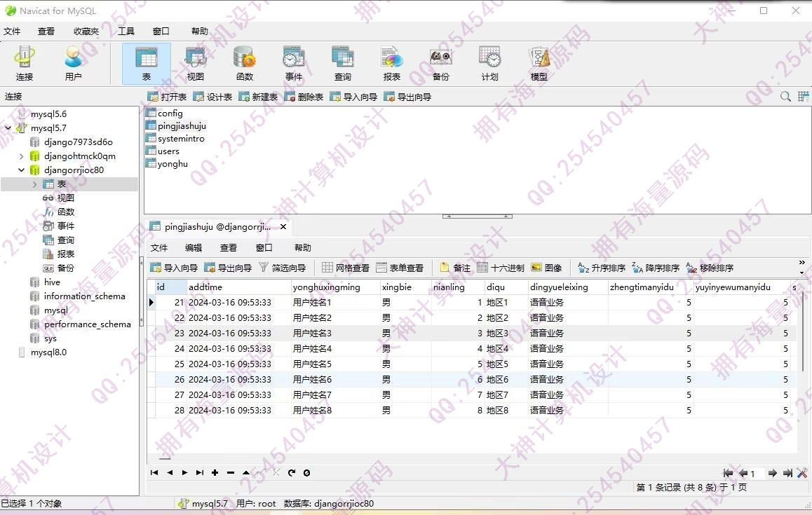Viewport: 812px width, 515px height.
Task: Select the 表 table toolbar button
Action: point(146,63)
